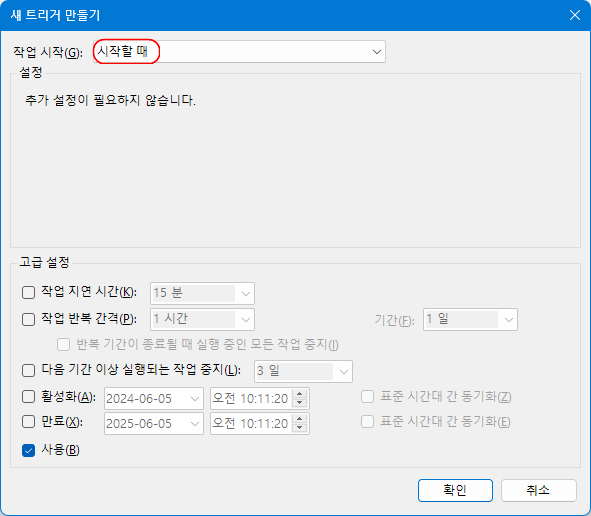
Task: Decrease expiration time with the down spinner
Action: pos(300,428)
